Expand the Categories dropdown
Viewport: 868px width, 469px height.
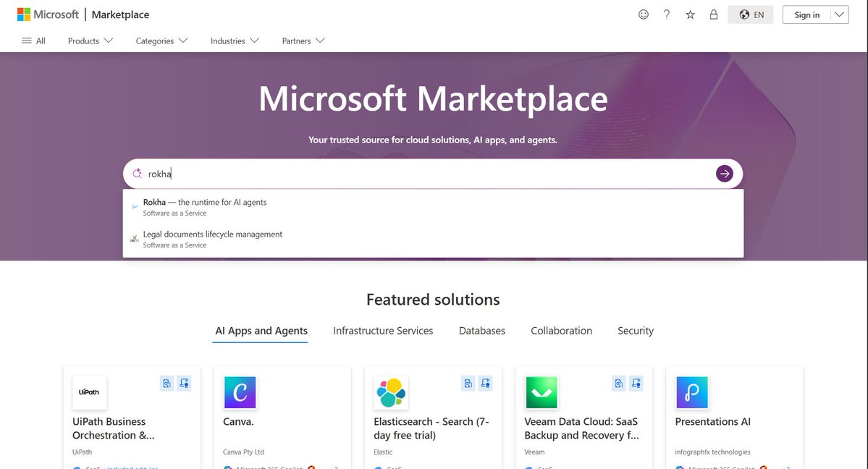tap(161, 41)
